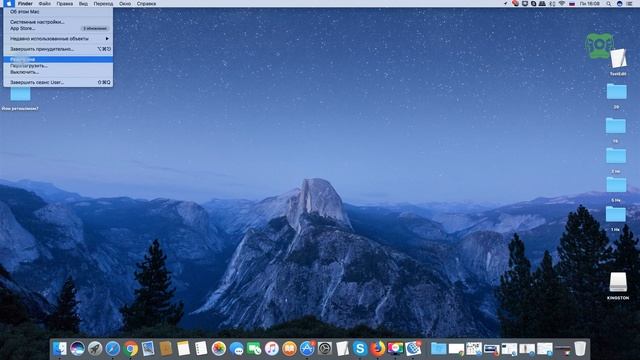
Task: Launch iTunes from the Dock
Action: coord(271,349)
